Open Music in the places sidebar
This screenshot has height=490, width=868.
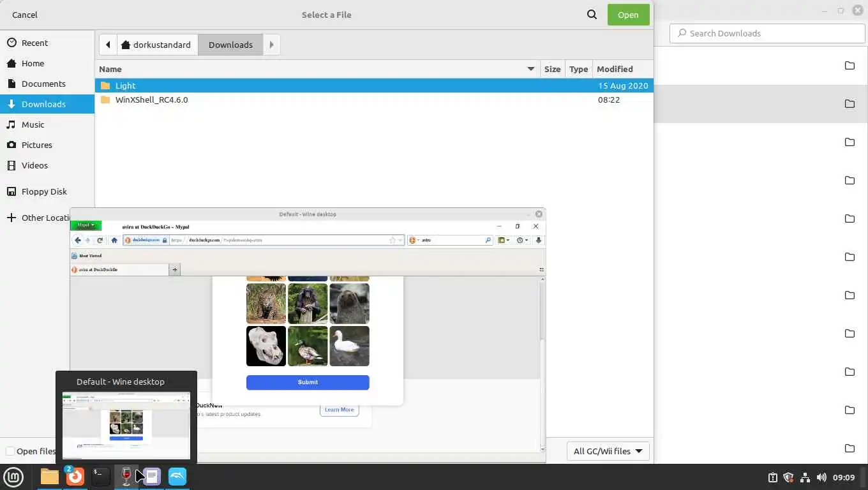tap(47, 124)
